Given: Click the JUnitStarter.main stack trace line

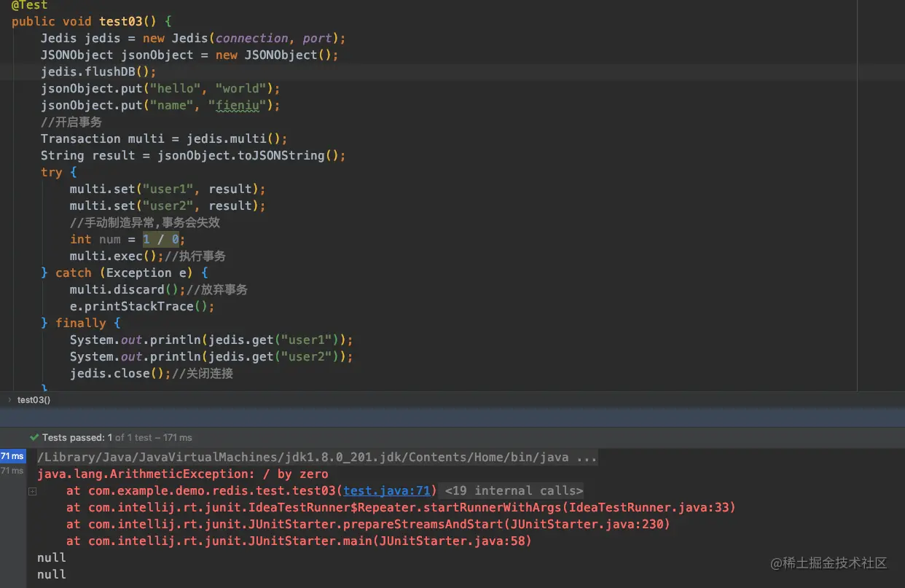Looking at the screenshot, I should click(x=299, y=541).
